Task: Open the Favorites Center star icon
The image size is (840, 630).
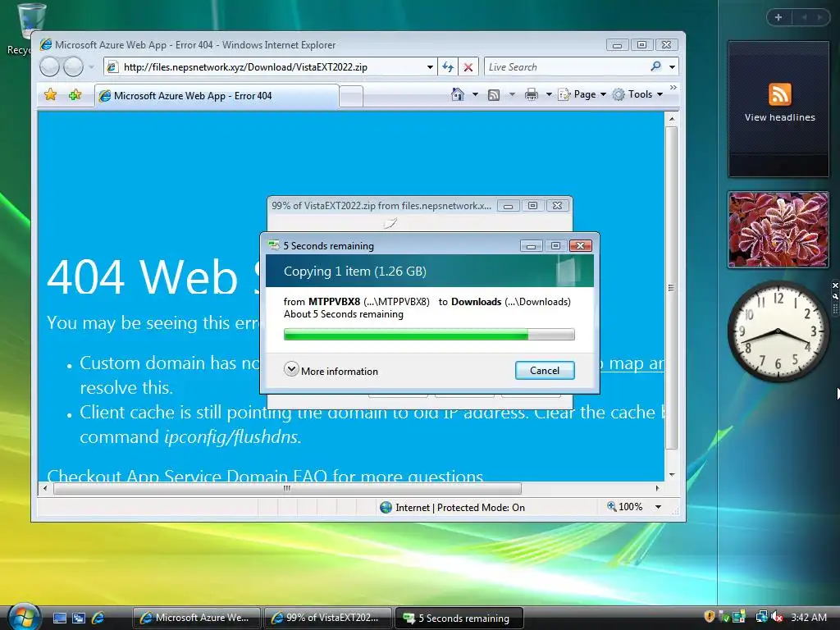Action: 50,95
